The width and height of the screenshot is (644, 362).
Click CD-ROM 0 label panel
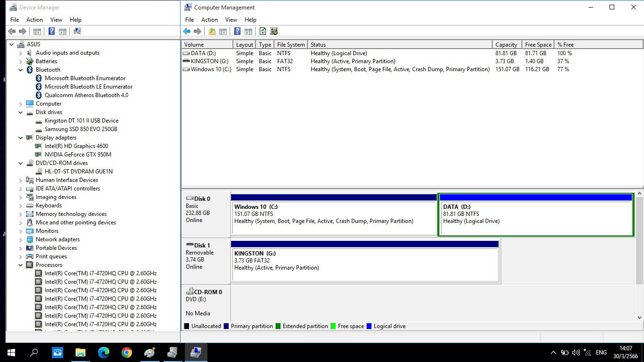[x=206, y=303]
